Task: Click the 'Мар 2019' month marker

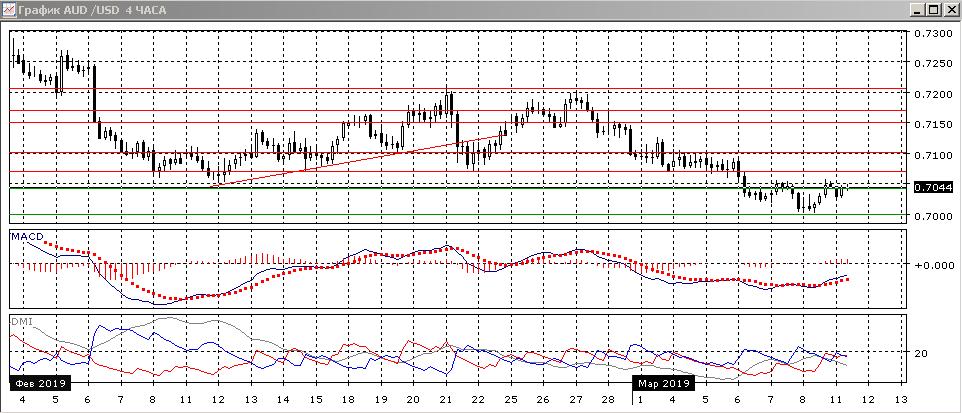Action: pyautogui.click(x=662, y=383)
